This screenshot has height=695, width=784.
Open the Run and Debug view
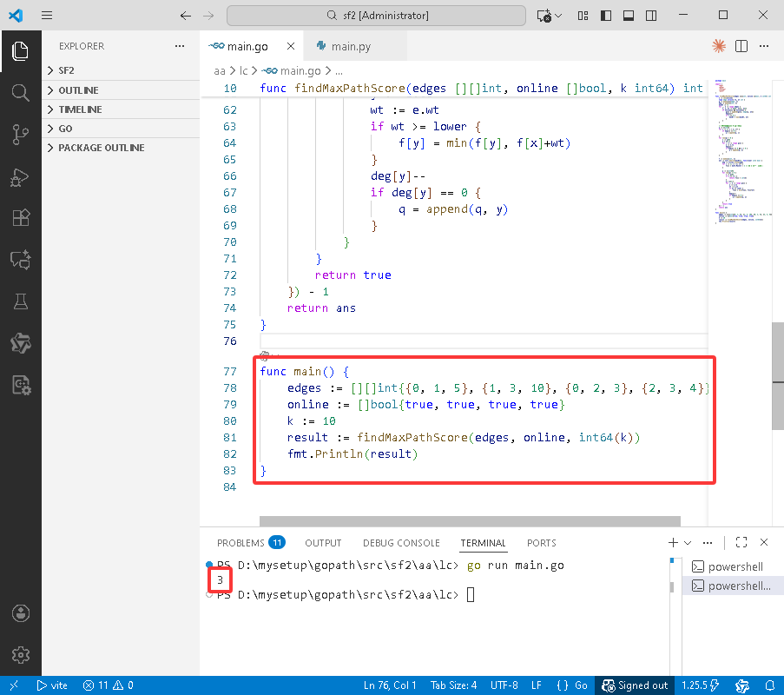coord(20,176)
